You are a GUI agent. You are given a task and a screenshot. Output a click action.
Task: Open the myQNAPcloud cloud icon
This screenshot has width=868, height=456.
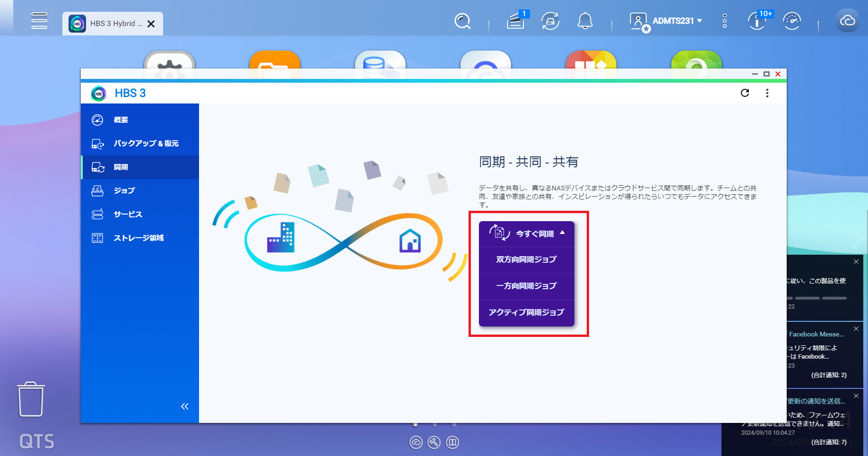848,21
